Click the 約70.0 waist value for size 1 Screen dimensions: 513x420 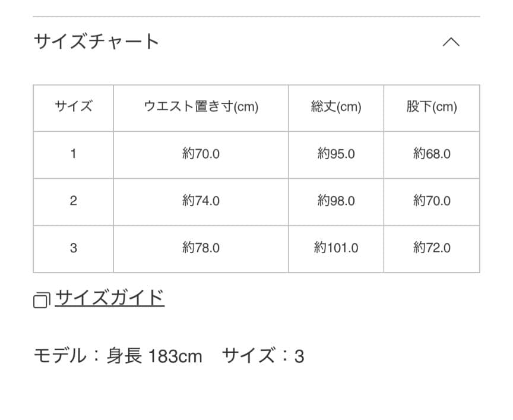click(200, 154)
